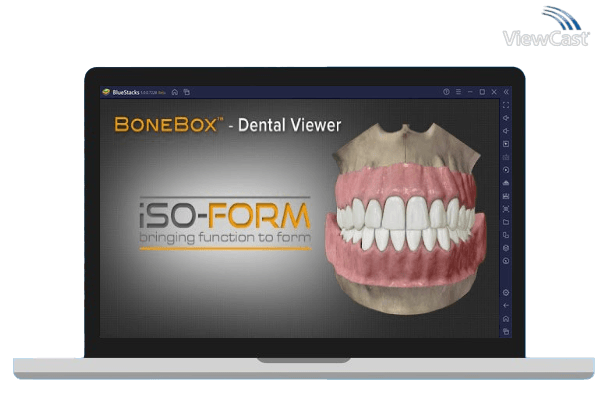Screen dimensions: 602x414
Task: Click "bringing function to form" tagline
Action: 225,238
